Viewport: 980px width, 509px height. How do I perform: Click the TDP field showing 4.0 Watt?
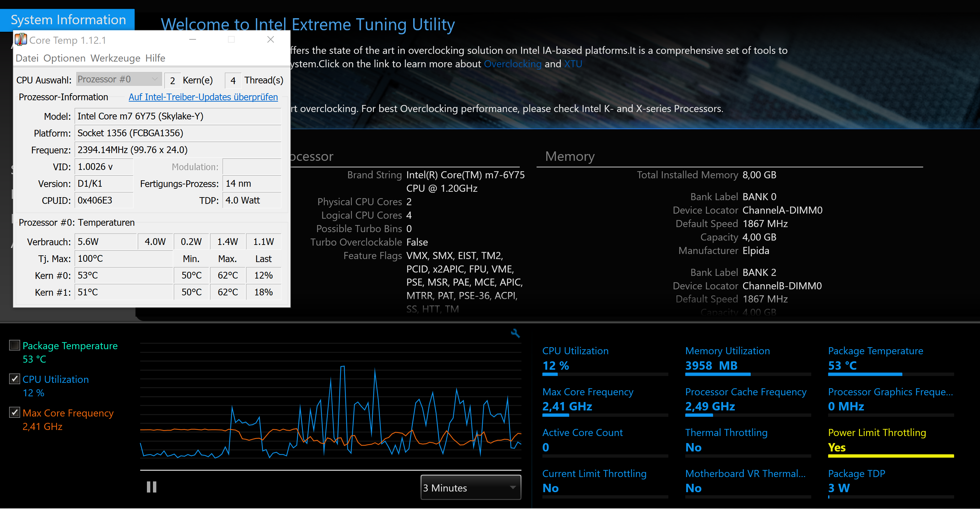pos(252,200)
